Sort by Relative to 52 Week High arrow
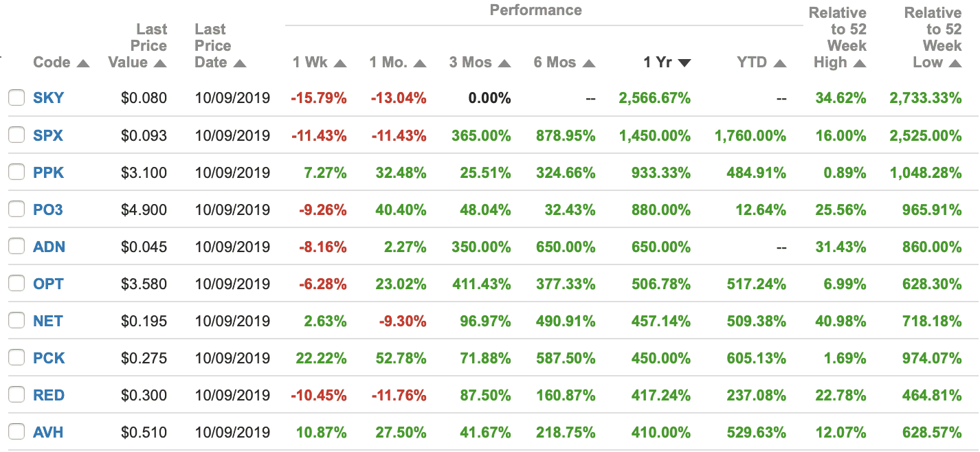The width and height of the screenshot is (980, 452). pos(859,64)
